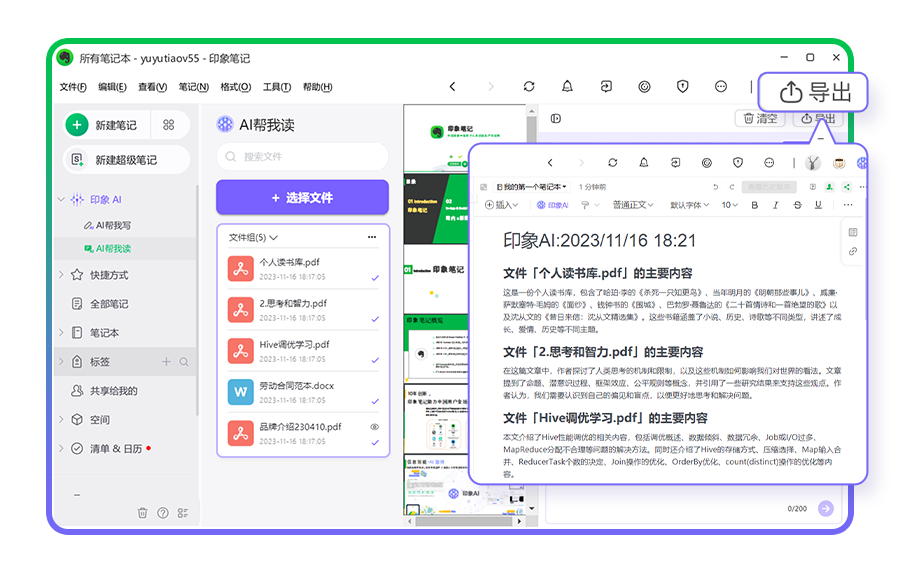Open AI帮我写 in the sidebar
This screenshot has width=900, height=576.
click(x=108, y=225)
